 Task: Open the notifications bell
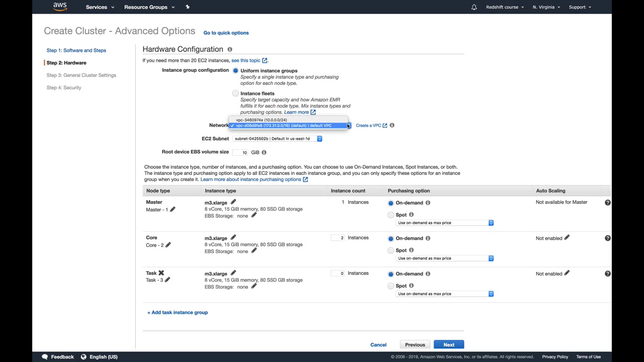click(474, 7)
